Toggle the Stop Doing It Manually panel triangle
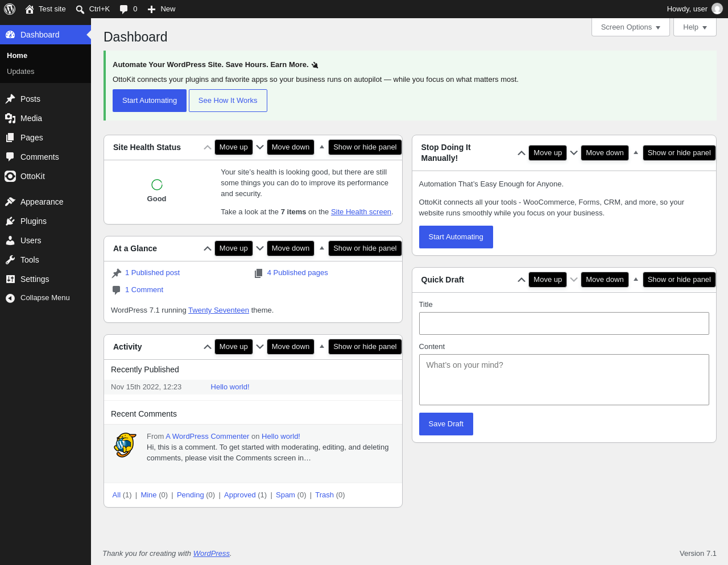728x565 pixels. pos(636,152)
